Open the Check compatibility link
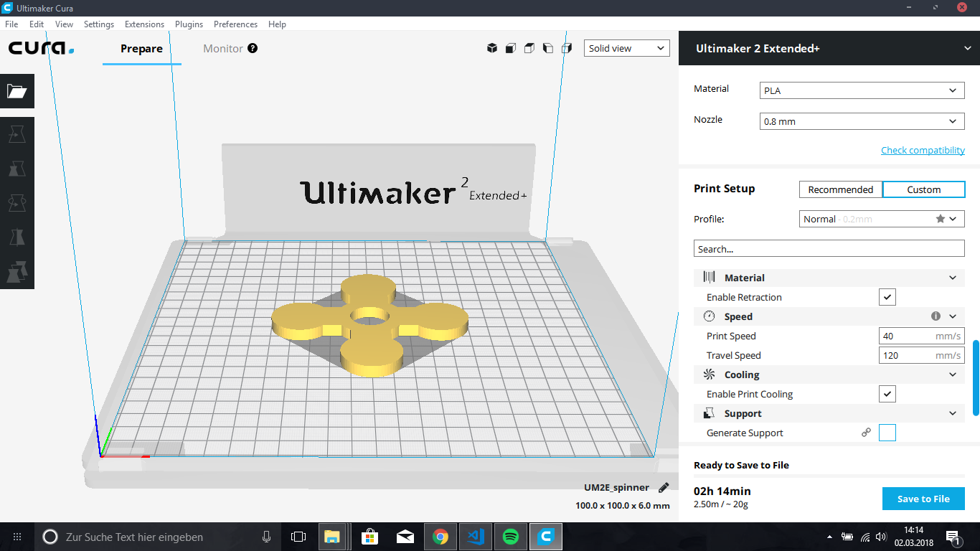980x551 pixels. pyautogui.click(x=923, y=150)
